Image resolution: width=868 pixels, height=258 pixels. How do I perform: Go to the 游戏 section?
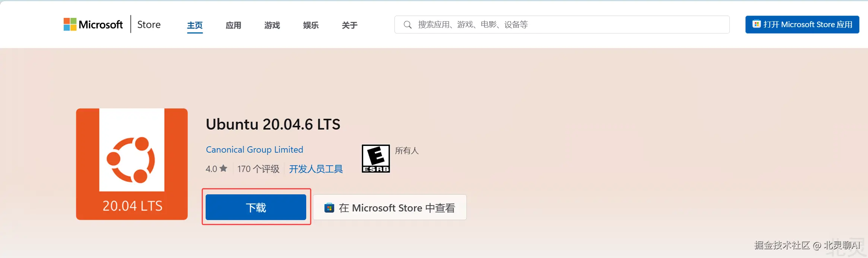272,25
